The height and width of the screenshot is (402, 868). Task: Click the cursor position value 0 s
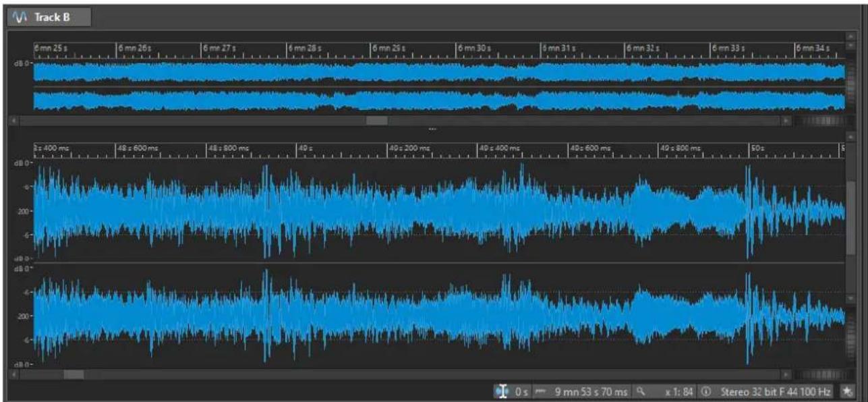(521, 391)
